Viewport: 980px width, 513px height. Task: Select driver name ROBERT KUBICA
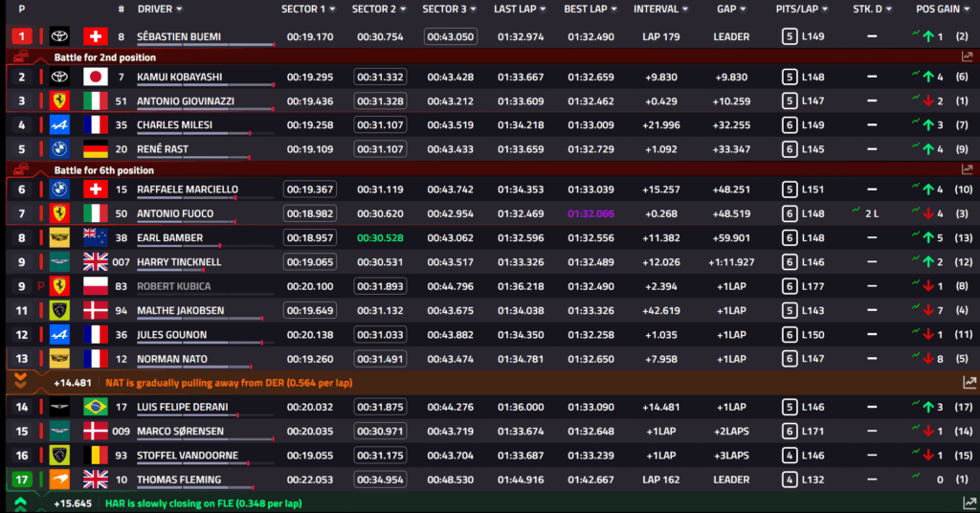point(174,286)
